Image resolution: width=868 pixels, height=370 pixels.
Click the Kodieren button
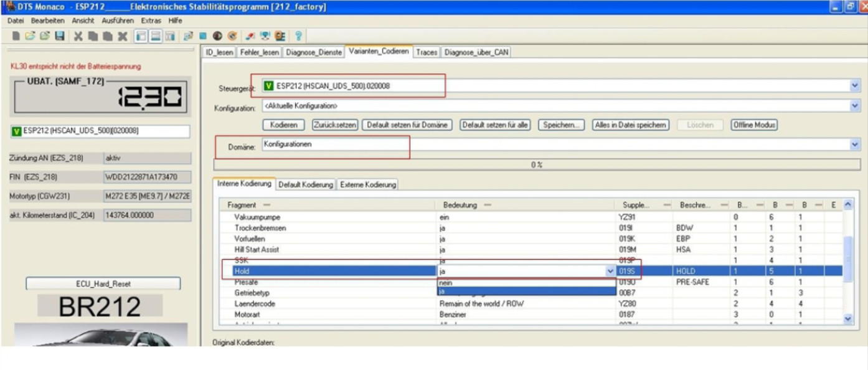[x=283, y=125]
